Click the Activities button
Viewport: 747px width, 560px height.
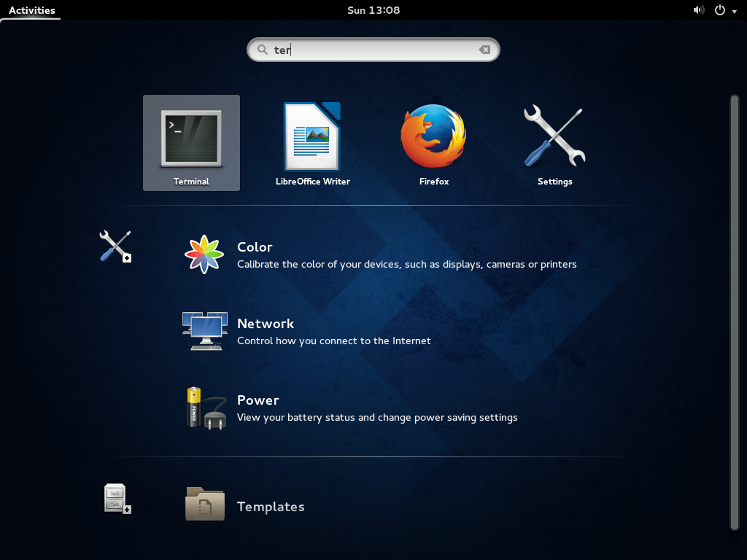point(32,10)
